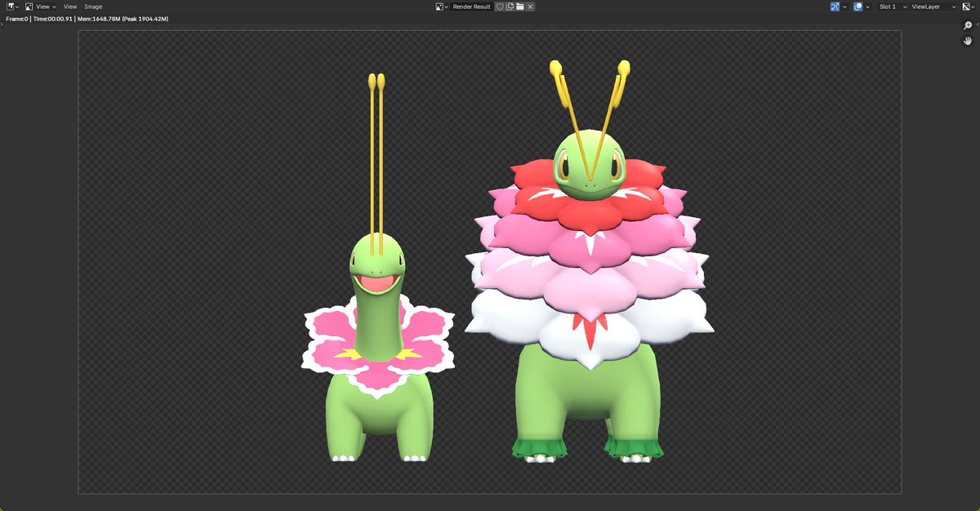
Task: Open the ViewLayer selector dropdown
Action: click(x=933, y=7)
